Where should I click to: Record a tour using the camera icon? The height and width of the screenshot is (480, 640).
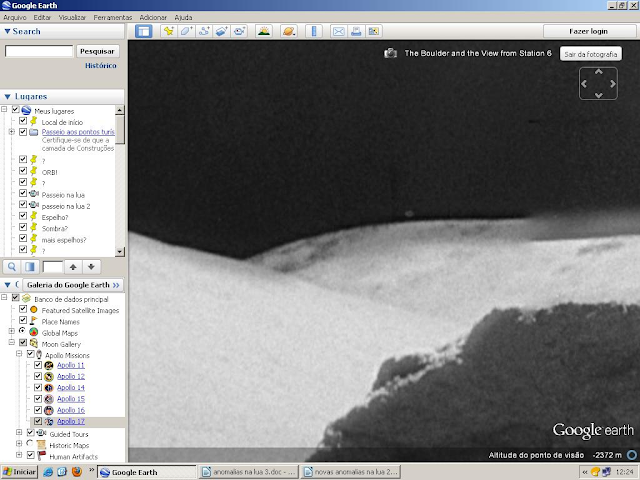[239, 31]
